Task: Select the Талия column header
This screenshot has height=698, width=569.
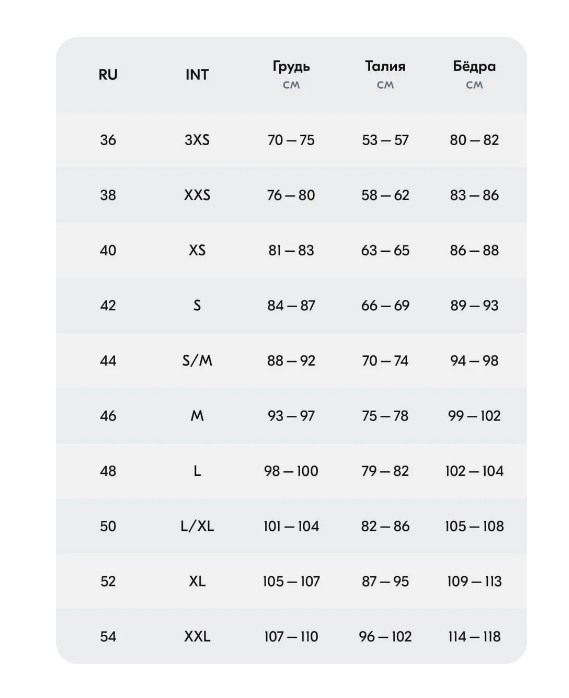Action: [385, 66]
